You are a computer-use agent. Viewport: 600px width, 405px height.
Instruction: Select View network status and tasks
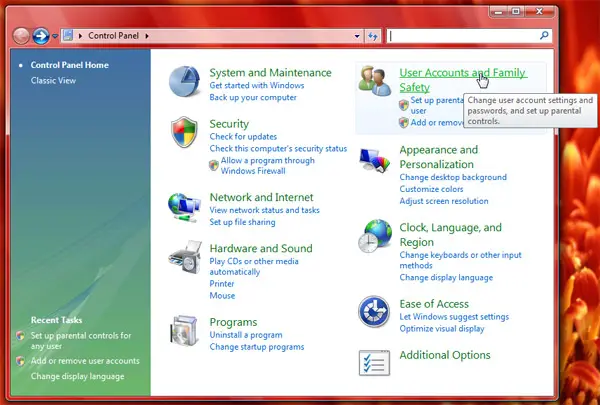(264, 210)
